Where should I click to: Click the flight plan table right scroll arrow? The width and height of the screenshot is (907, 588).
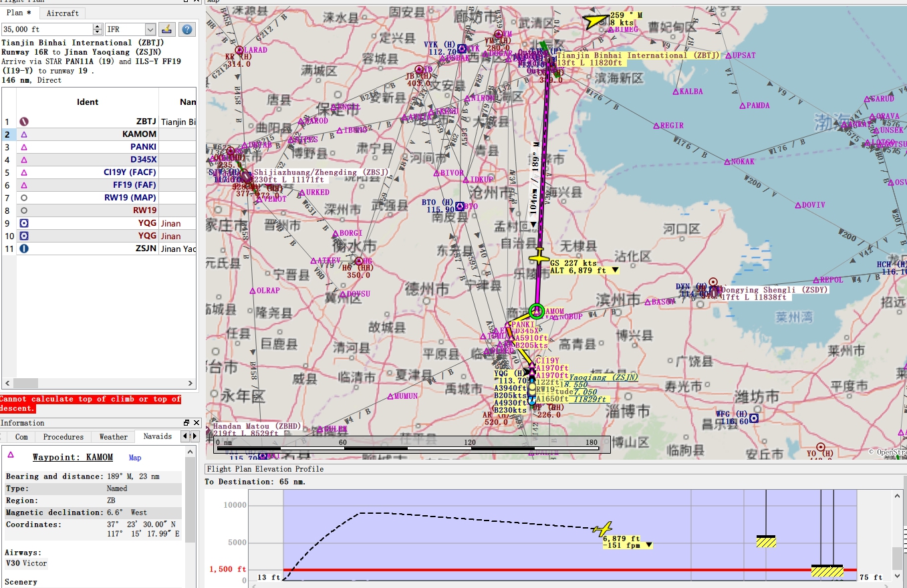(x=190, y=384)
